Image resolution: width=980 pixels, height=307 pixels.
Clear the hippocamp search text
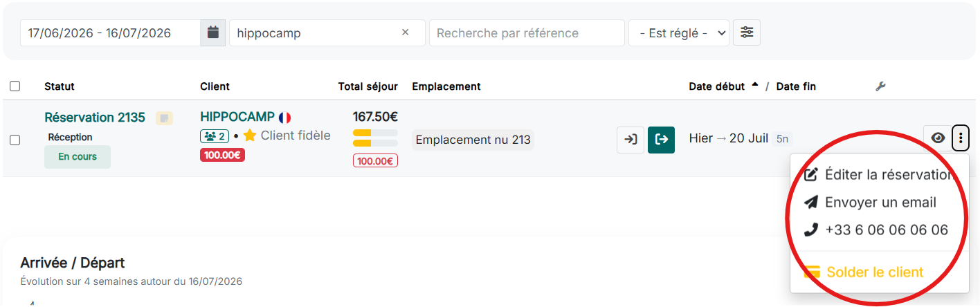coord(406,32)
